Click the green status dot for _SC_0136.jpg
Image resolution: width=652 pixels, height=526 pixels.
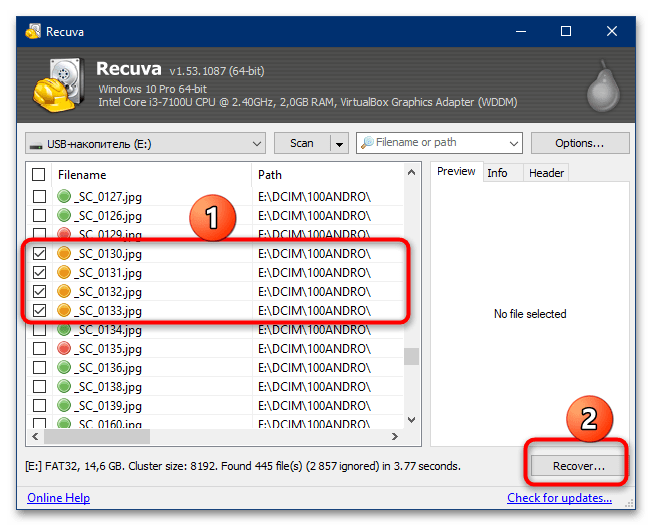[64, 367]
